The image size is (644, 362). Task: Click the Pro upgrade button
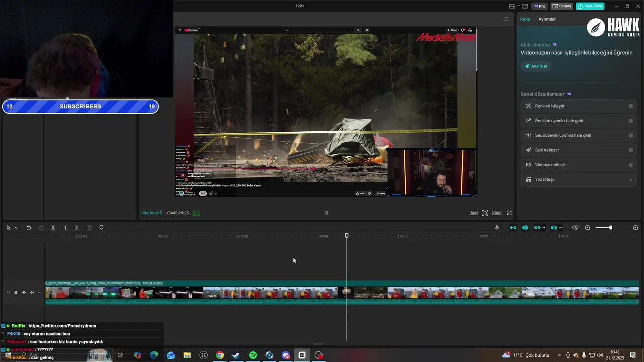540,6
